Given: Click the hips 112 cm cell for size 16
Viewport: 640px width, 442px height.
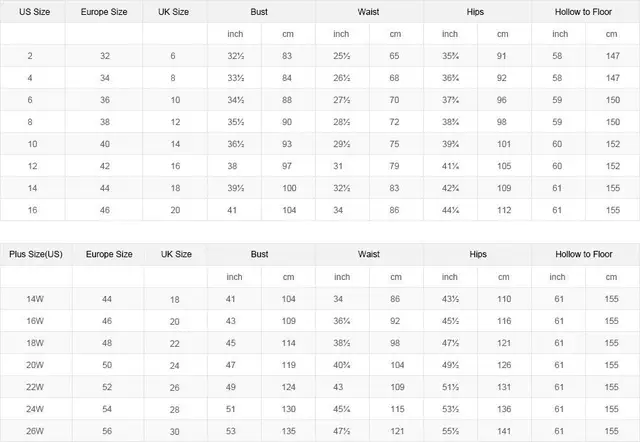Looking at the screenshot, I should pos(504,210).
